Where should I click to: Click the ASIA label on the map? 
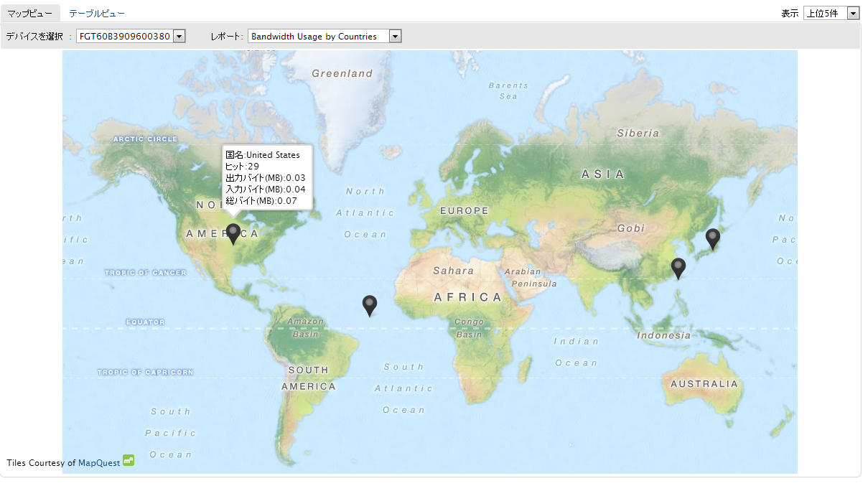click(x=603, y=174)
